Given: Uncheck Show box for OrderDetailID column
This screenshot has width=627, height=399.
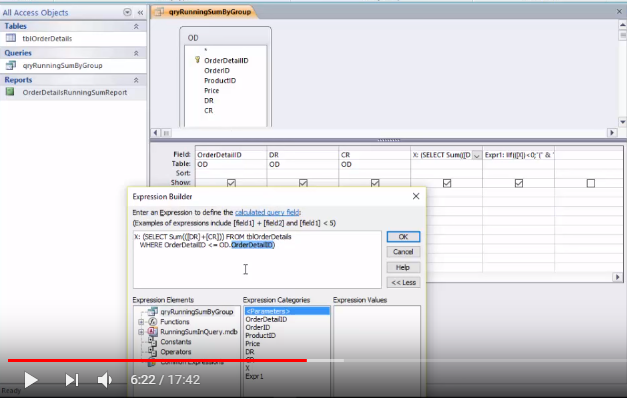Looking at the screenshot, I should pos(231,183).
